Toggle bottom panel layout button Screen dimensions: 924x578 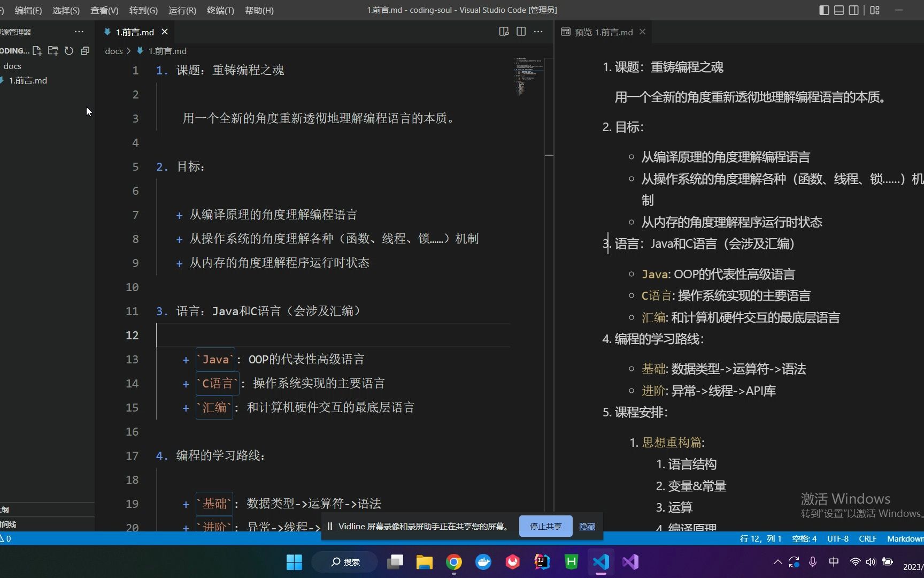point(839,10)
